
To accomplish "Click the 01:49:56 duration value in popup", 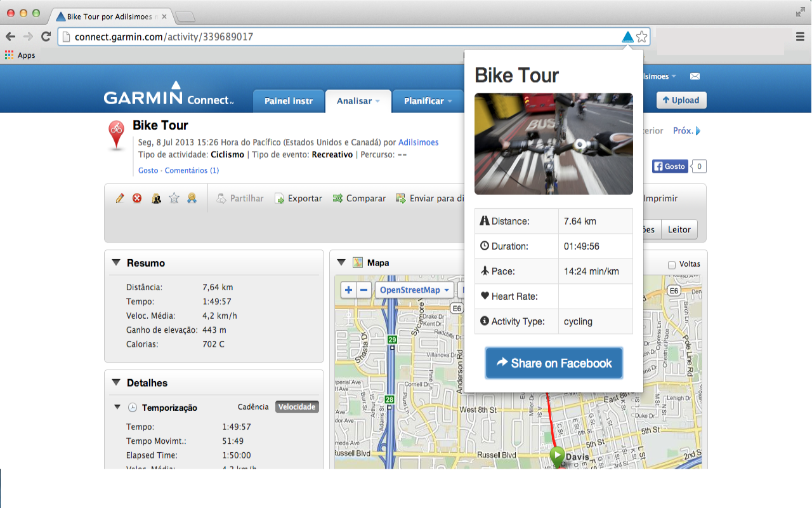I will [581, 246].
